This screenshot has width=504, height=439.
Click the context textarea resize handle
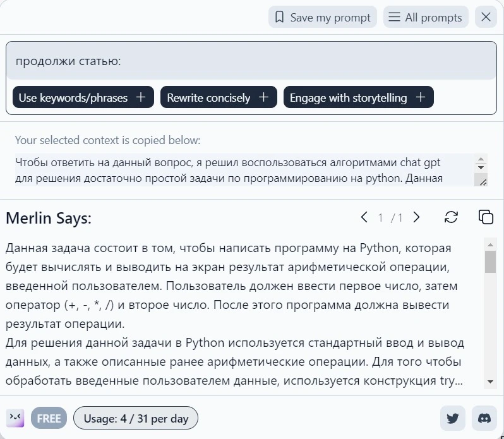(483, 182)
